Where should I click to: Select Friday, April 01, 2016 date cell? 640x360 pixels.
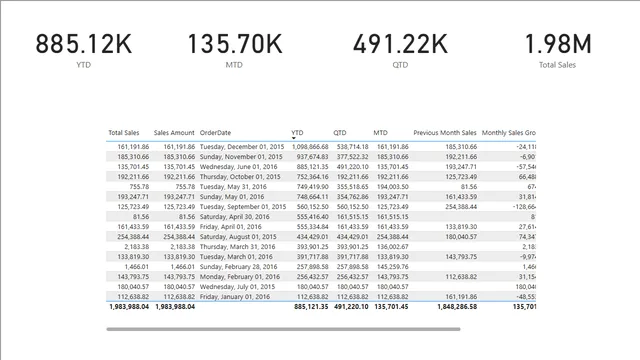231,227
